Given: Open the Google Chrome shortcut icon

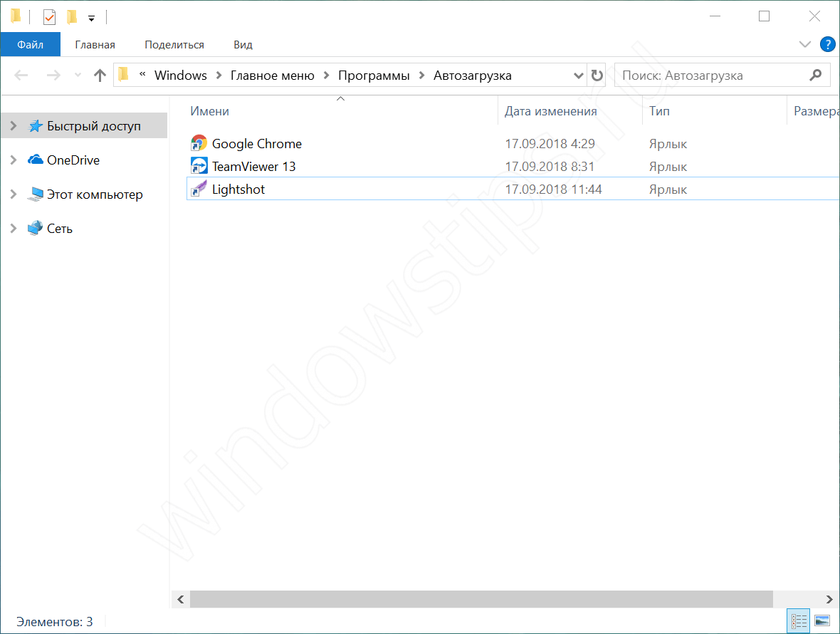Looking at the screenshot, I should tap(199, 143).
